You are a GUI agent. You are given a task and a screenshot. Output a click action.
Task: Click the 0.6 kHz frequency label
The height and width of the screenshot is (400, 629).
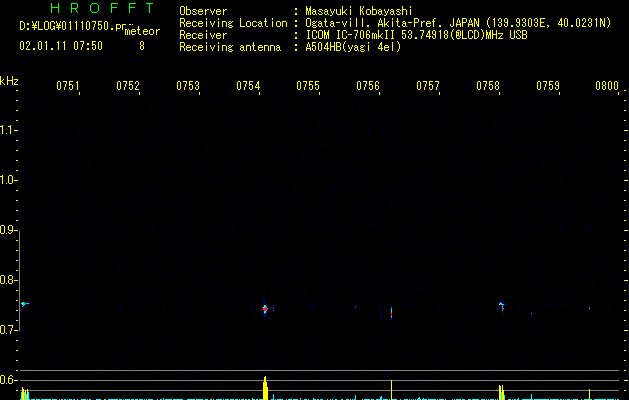pos(8,380)
